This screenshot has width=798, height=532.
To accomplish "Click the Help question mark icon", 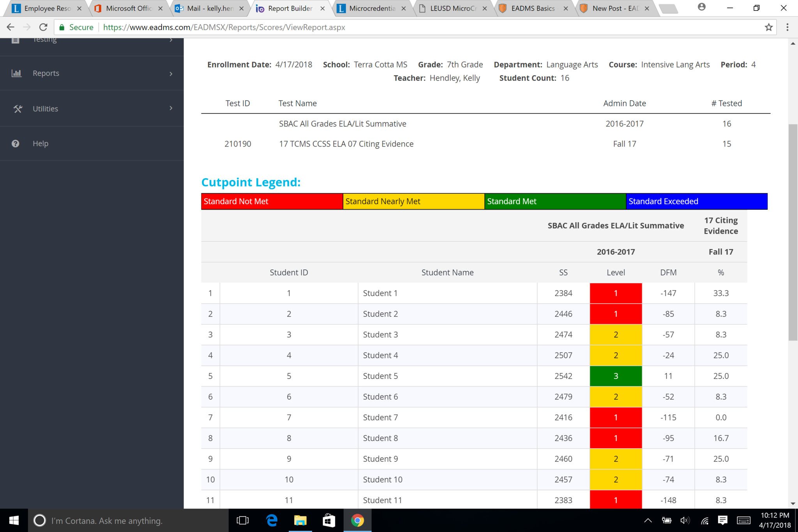I will click(x=16, y=143).
